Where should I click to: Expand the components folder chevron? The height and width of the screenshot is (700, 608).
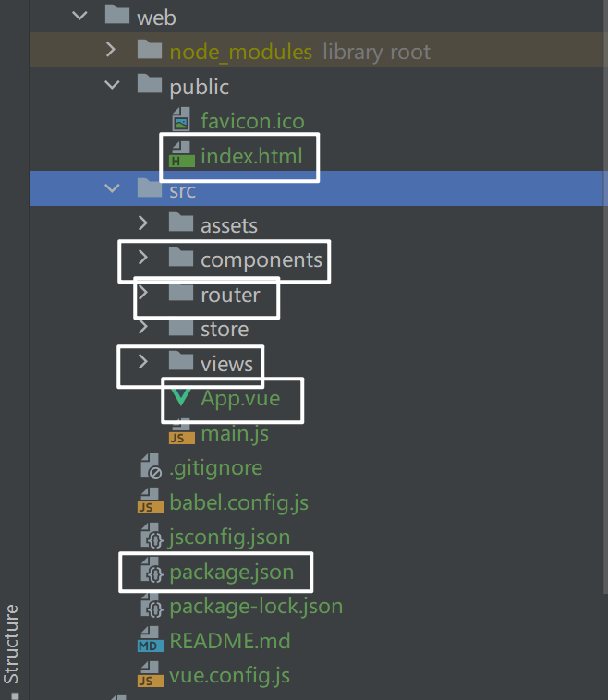coord(142,259)
